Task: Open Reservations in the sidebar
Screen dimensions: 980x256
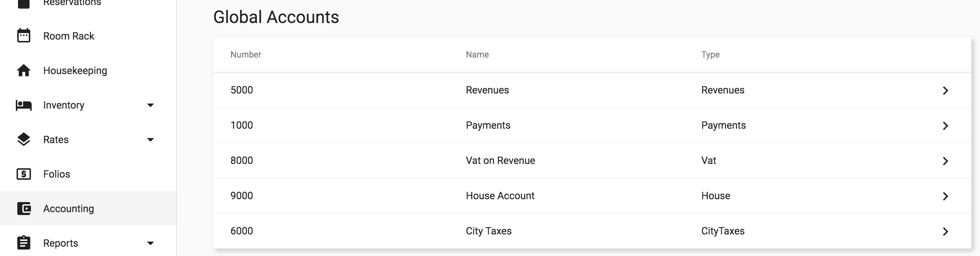Action: tap(72, 3)
